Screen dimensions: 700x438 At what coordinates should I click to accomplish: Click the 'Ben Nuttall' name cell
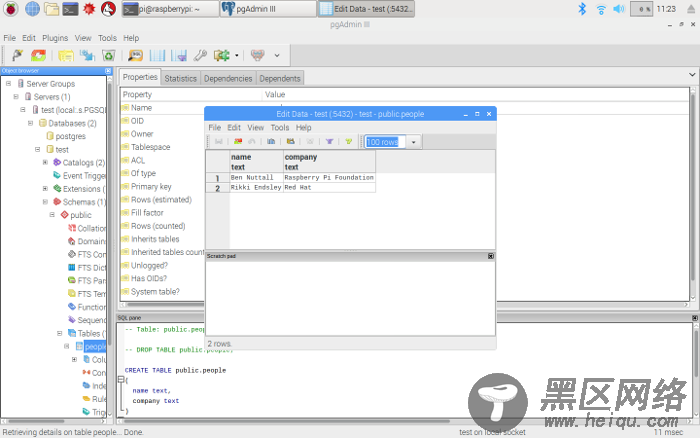click(x=256, y=178)
